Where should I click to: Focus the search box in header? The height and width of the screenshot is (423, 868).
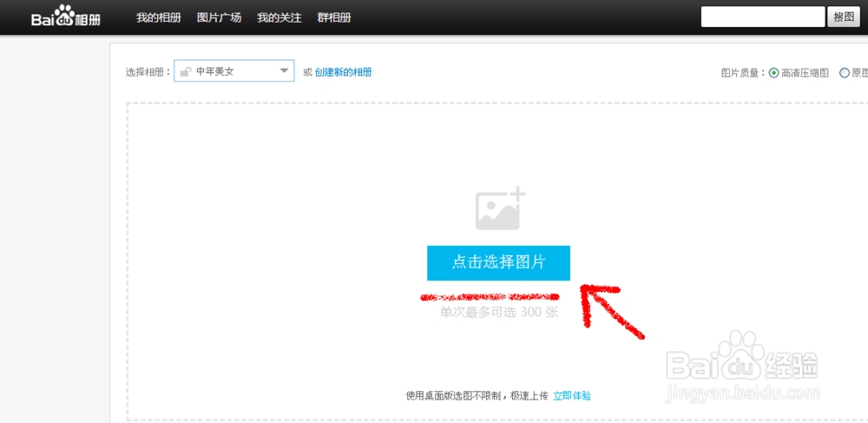click(x=762, y=17)
